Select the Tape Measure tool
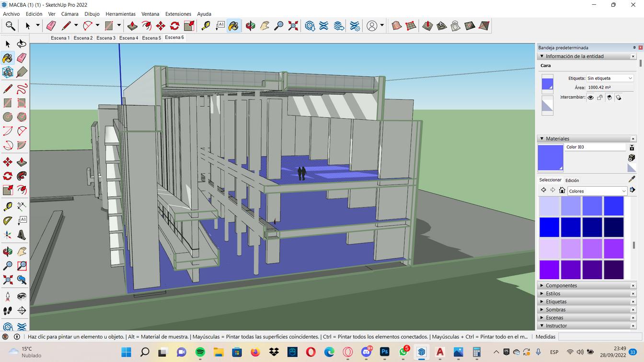This screenshot has width=644, height=362. click(x=206, y=26)
